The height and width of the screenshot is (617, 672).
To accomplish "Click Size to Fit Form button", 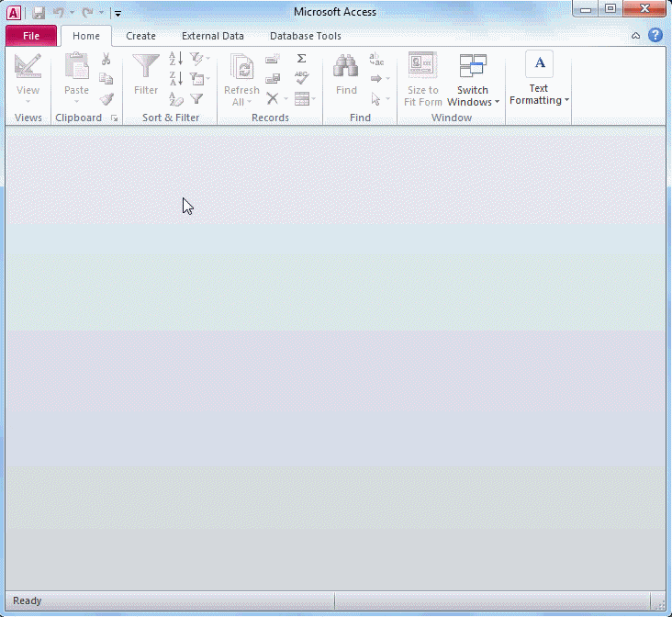I will pyautogui.click(x=422, y=79).
